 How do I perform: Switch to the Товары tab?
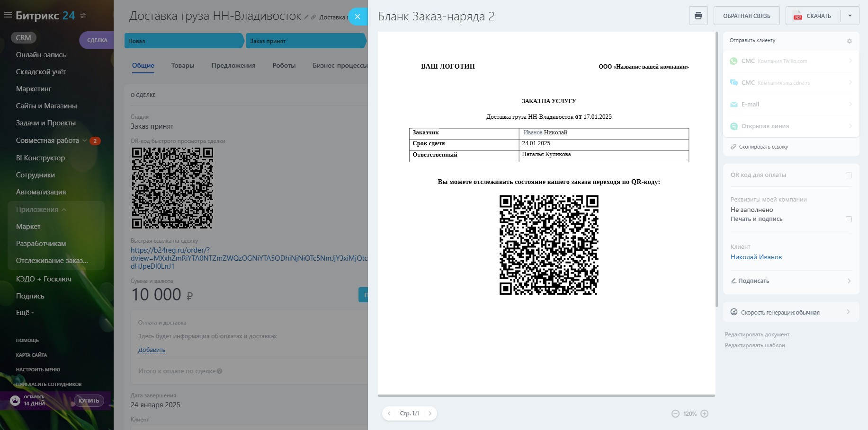183,66
